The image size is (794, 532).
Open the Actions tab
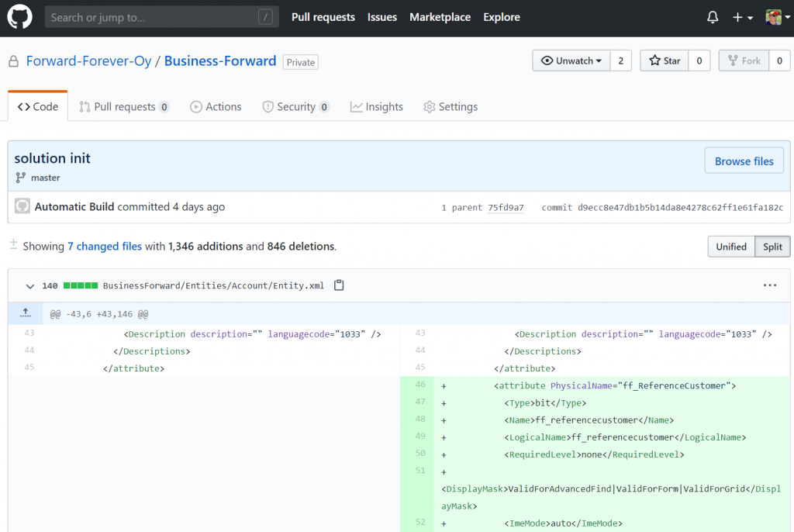216,107
